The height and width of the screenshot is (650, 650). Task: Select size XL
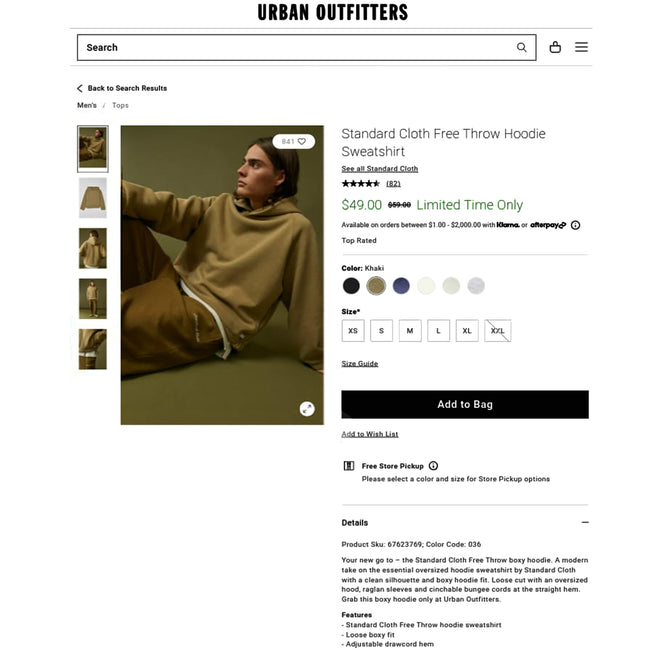[x=467, y=331]
